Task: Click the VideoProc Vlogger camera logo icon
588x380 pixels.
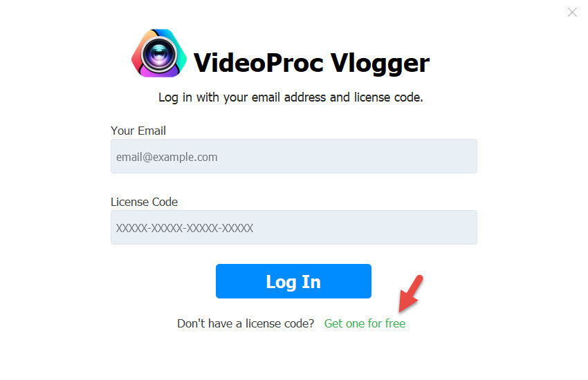Action: pos(159,53)
